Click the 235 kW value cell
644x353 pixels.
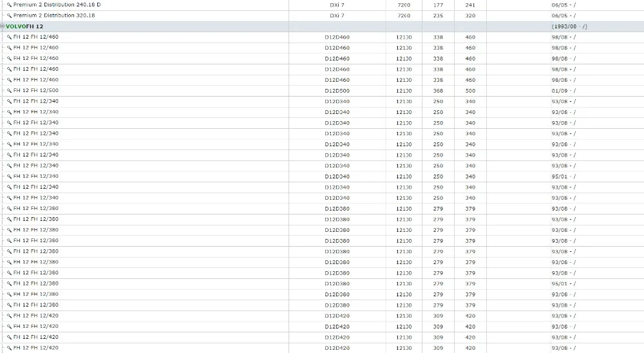438,15
